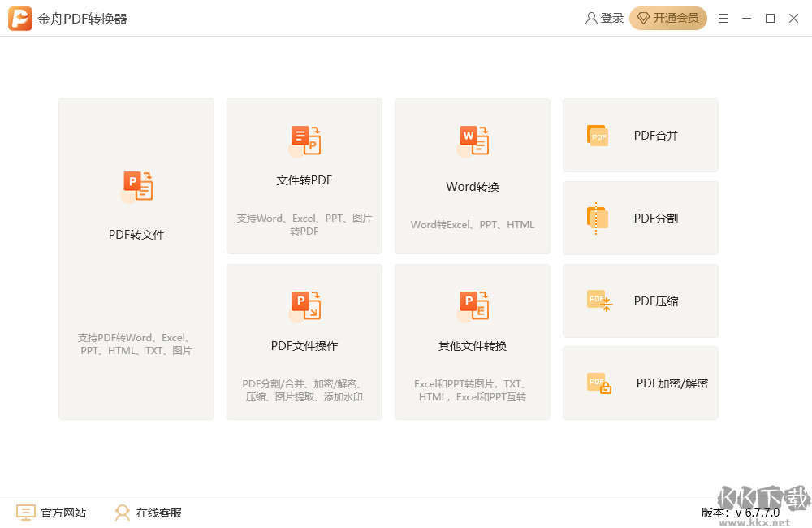Select the PDF转文件 card title

[136, 235]
